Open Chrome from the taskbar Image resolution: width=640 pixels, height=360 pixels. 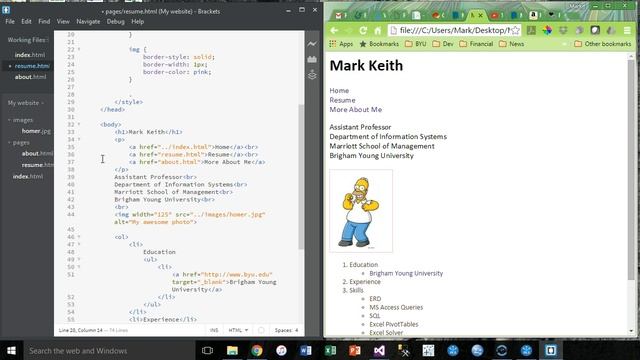[257, 351]
